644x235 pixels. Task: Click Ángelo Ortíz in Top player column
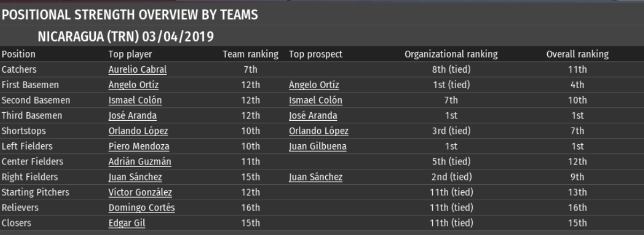(x=133, y=85)
